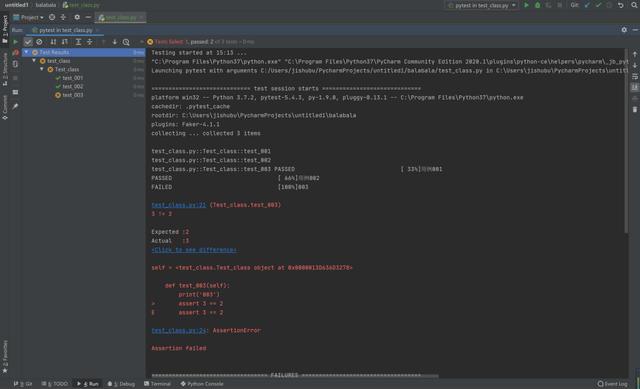This screenshot has height=389, width=640.
Task: Open test history clock icon
Action: [126, 42]
